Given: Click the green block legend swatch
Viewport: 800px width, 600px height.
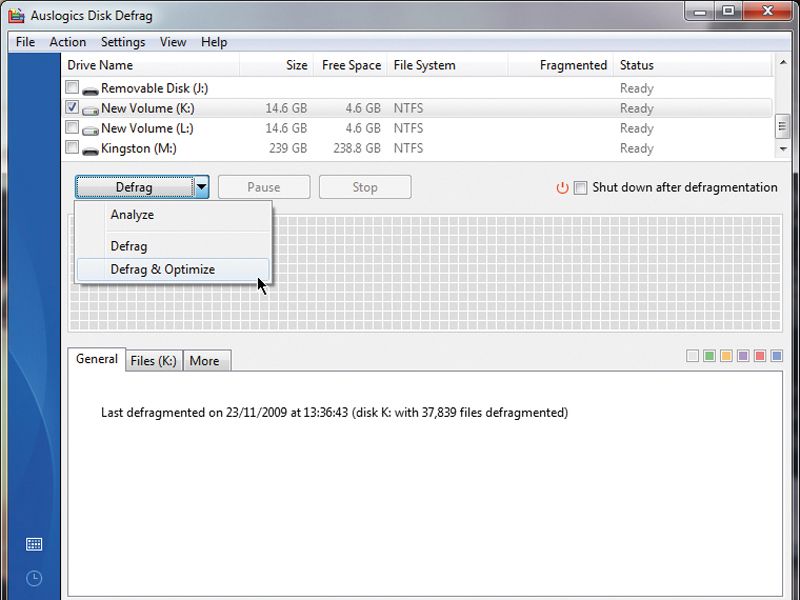Looking at the screenshot, I should pyautogui.click(x=711, y=353).
